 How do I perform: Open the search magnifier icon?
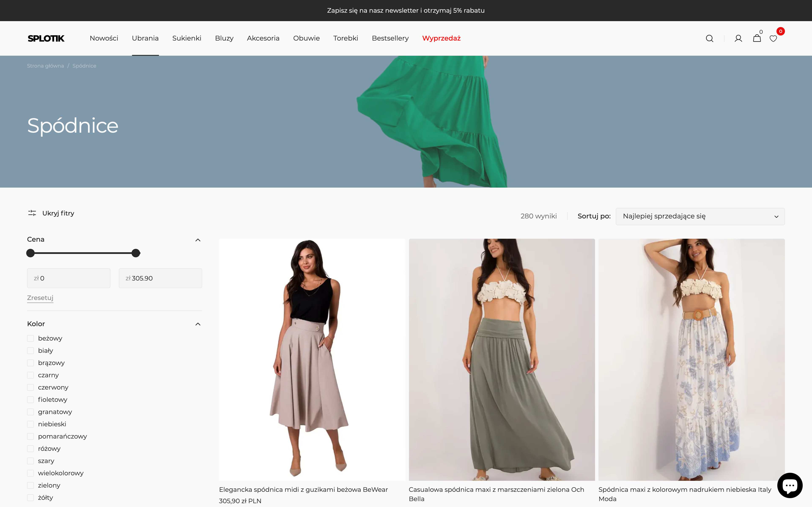709,39
